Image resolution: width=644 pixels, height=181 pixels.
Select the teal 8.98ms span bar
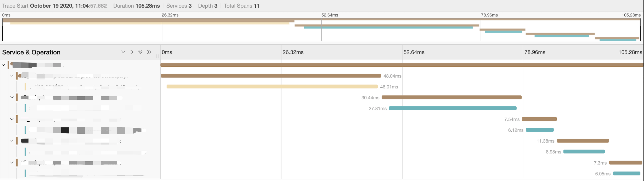pos(584,152)
